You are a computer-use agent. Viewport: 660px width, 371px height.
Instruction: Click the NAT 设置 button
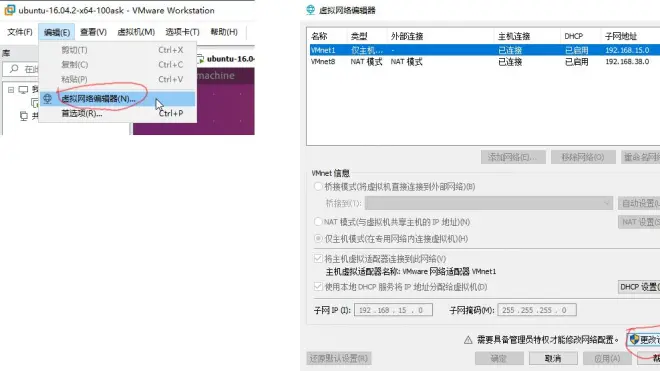(x=639, y=222)
